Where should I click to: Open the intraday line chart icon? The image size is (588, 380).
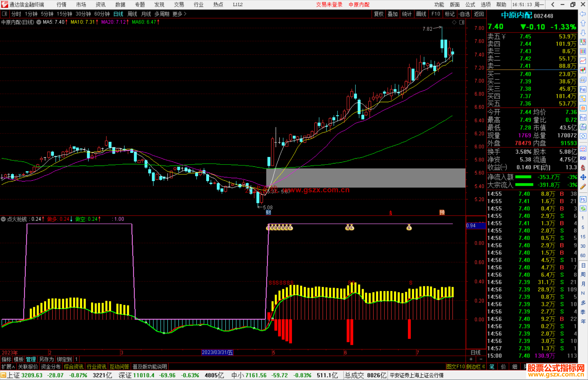583,61
